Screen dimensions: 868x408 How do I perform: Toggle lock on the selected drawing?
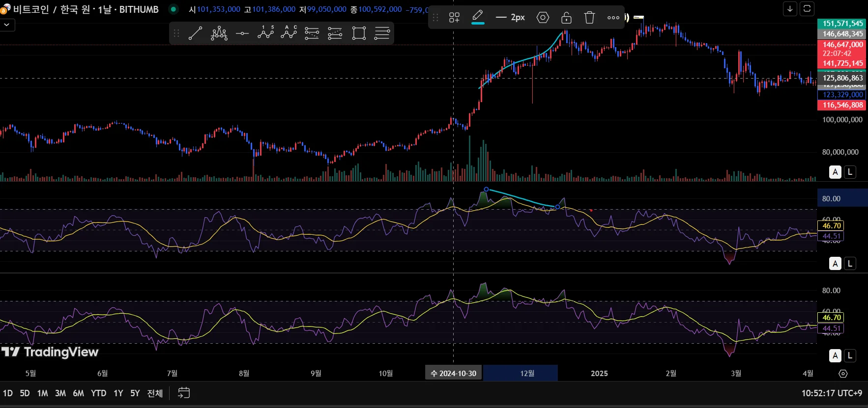point(566,18)
